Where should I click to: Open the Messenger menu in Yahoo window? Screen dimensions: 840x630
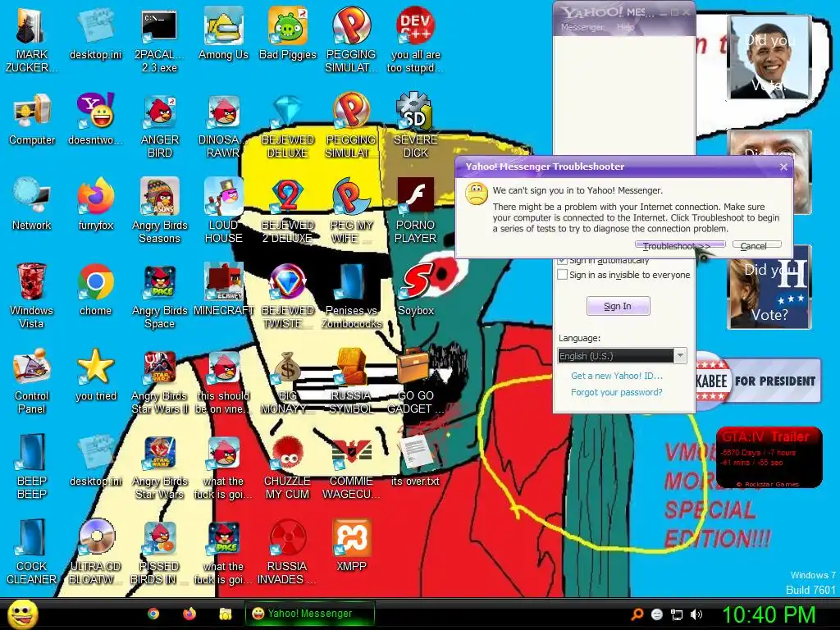pyautogui.click(x=582, y=27)
